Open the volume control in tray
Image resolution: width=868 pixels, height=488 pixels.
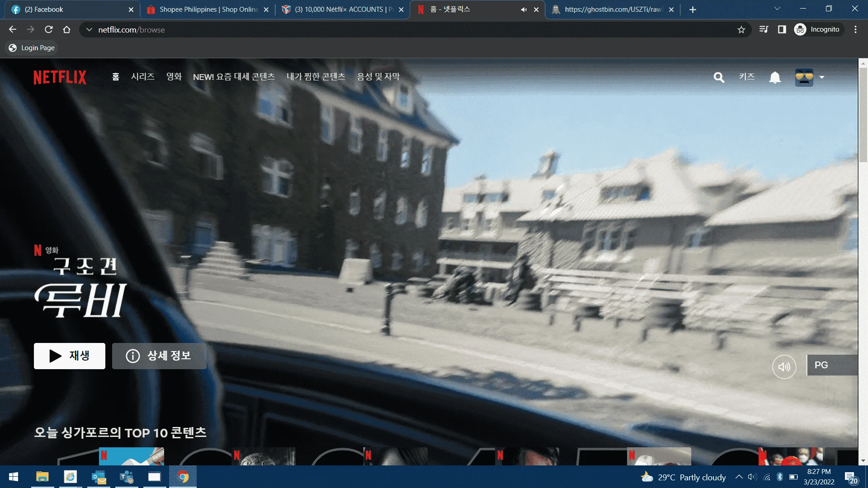coord(752,477)
